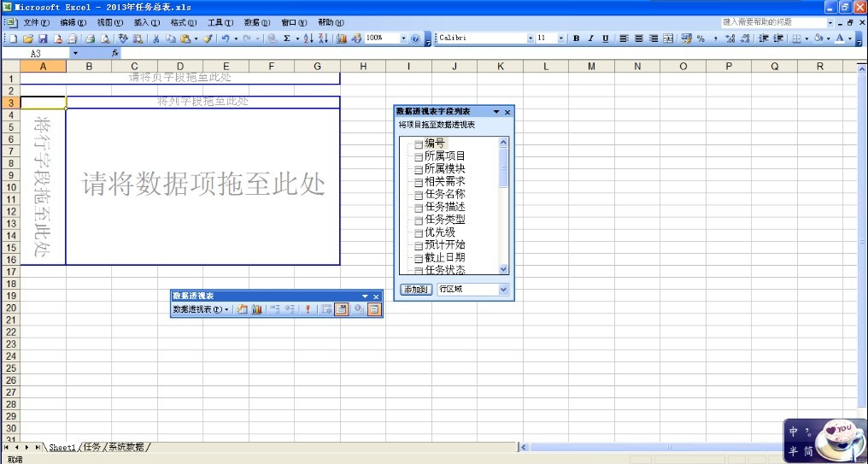This screenshot has width=868, height=464.
Task: Open the 数据透视表(P) toolbar menu button
Action: pyautogui.click(x=201, y=309)
